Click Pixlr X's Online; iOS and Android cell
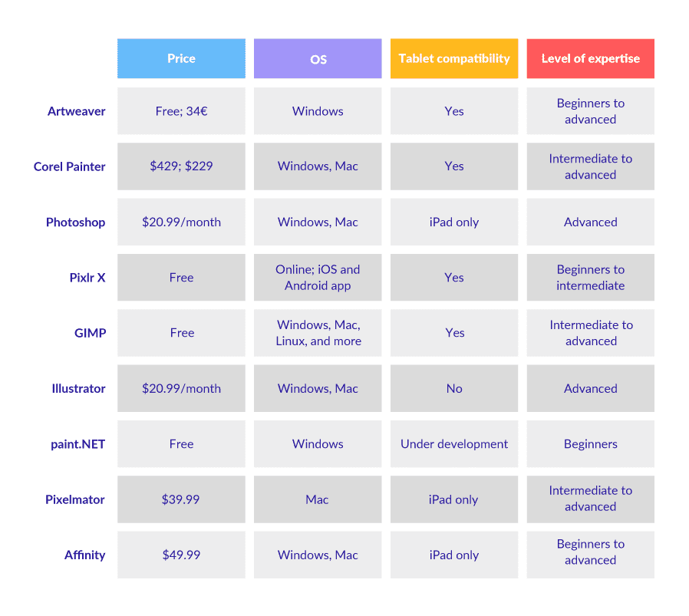 pyautogui.click(x=318, y=278)
